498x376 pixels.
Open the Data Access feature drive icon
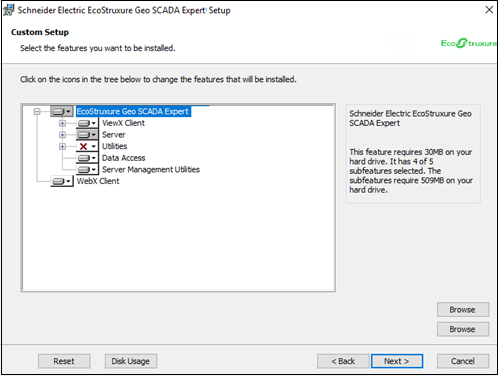click(87, 158)
